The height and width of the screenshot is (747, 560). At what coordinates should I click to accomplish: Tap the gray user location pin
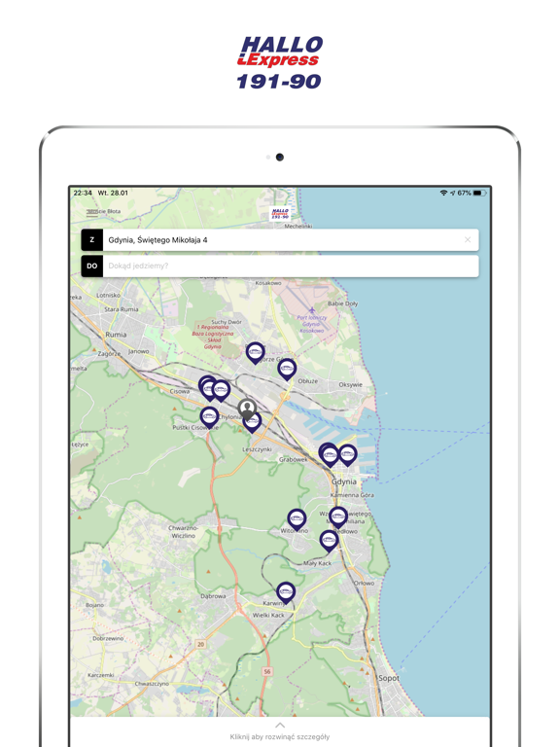247,410
